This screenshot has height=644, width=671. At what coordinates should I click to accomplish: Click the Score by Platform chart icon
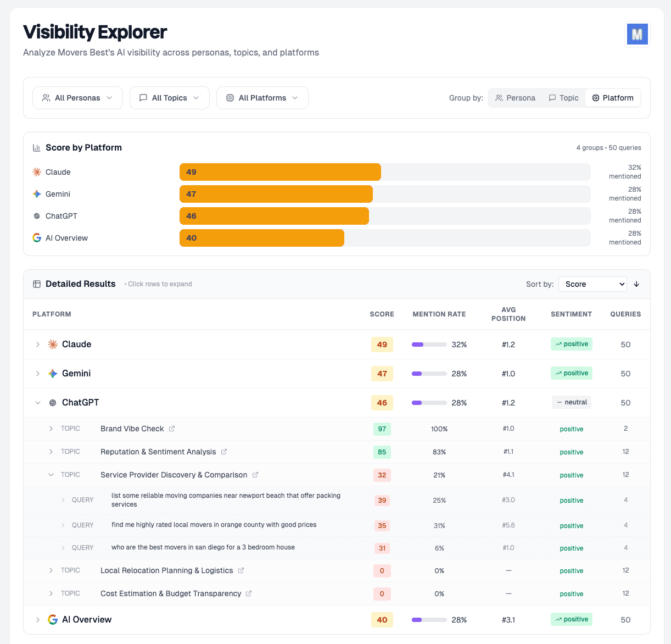point(36,147)
